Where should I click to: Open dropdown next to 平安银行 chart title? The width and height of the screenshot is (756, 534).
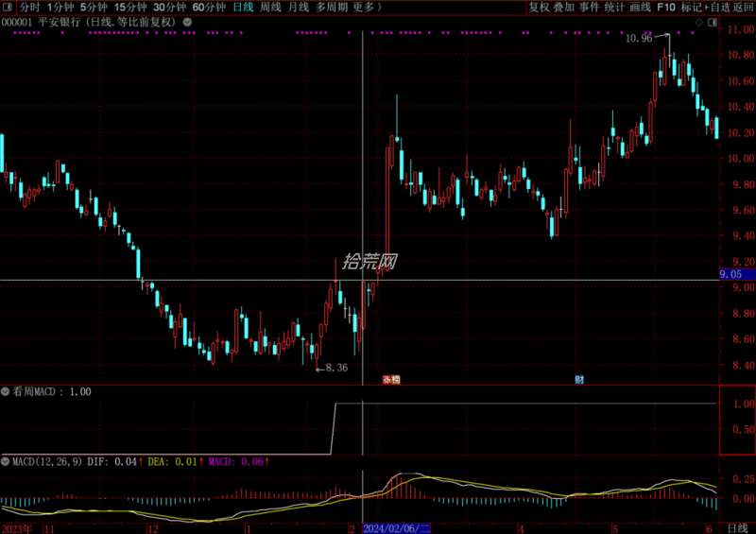(x=187, y=22)
